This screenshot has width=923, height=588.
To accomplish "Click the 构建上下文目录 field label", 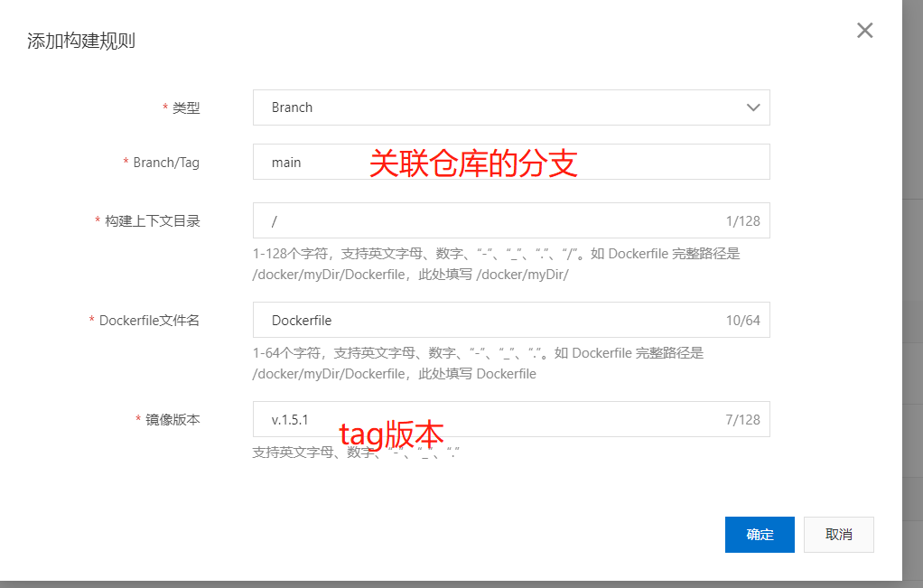I will 152,221.
